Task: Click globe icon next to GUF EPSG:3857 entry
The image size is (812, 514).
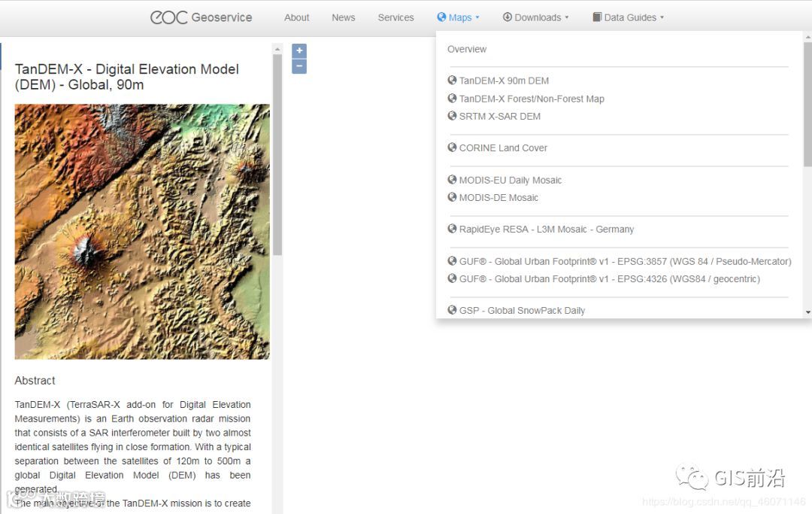Action: (x=452, y=260)
